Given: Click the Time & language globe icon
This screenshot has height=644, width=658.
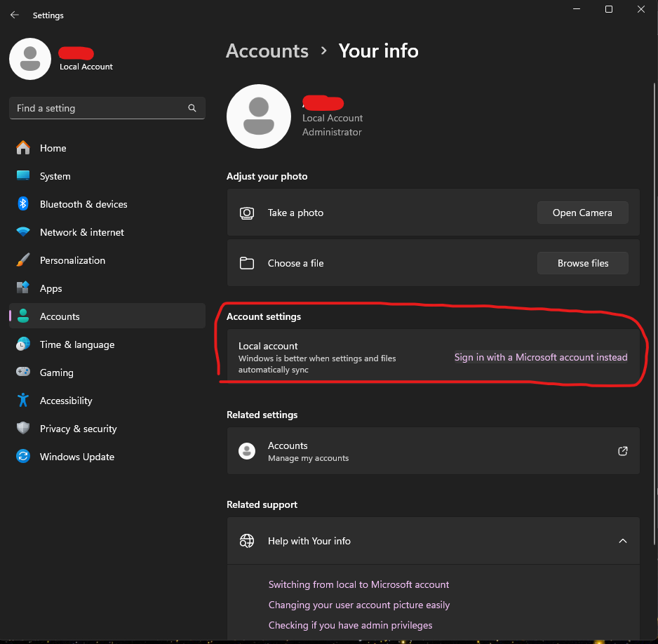Looking at the screenshot, I should click(x=23, y=344).
